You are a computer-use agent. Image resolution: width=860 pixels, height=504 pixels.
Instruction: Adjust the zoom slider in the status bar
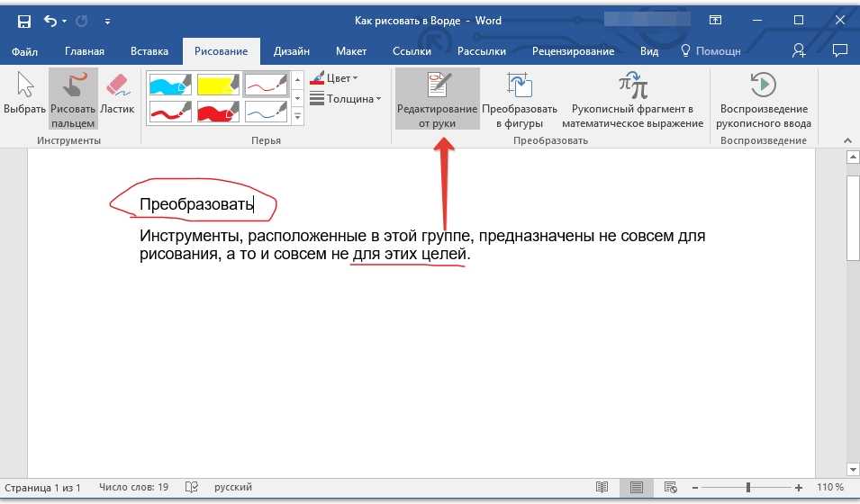click(747, 488)
